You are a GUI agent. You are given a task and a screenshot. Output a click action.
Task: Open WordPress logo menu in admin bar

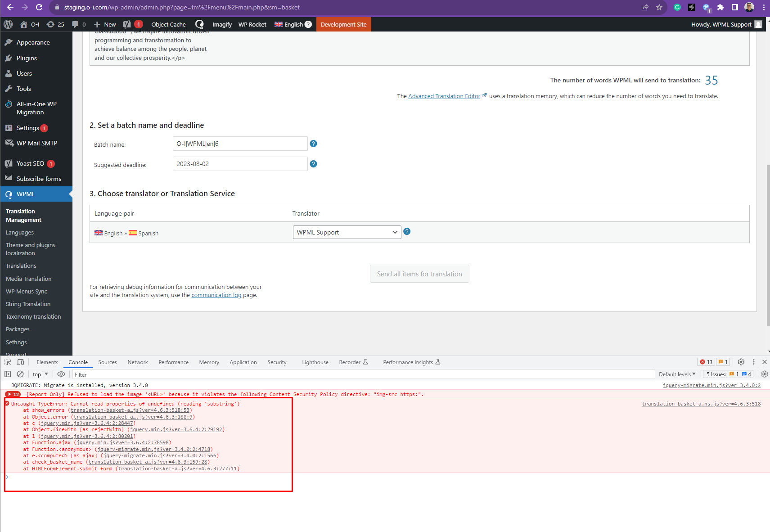point(8,24)
